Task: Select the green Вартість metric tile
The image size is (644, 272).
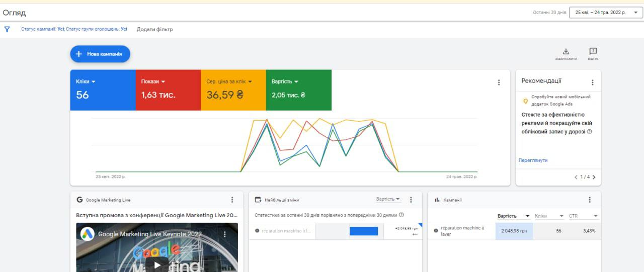Action: (x=299, y=90)
